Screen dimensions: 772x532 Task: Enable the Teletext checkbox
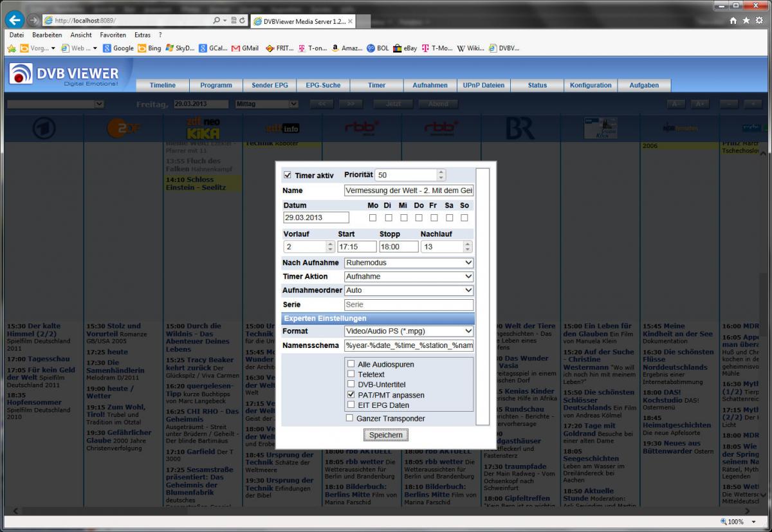[x=351, y=374]
